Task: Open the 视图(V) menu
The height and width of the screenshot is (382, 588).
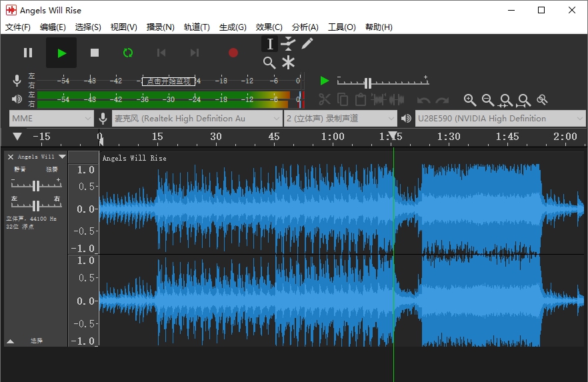Action: tap(124, 27)
